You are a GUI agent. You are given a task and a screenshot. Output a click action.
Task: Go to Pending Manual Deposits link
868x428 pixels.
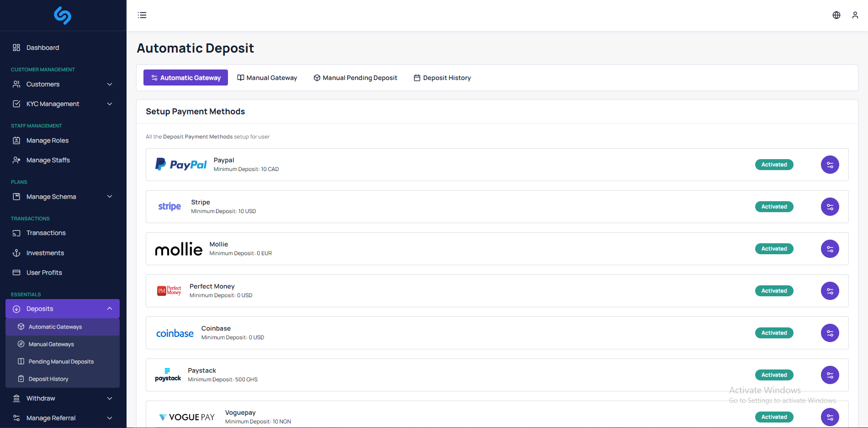61,362
